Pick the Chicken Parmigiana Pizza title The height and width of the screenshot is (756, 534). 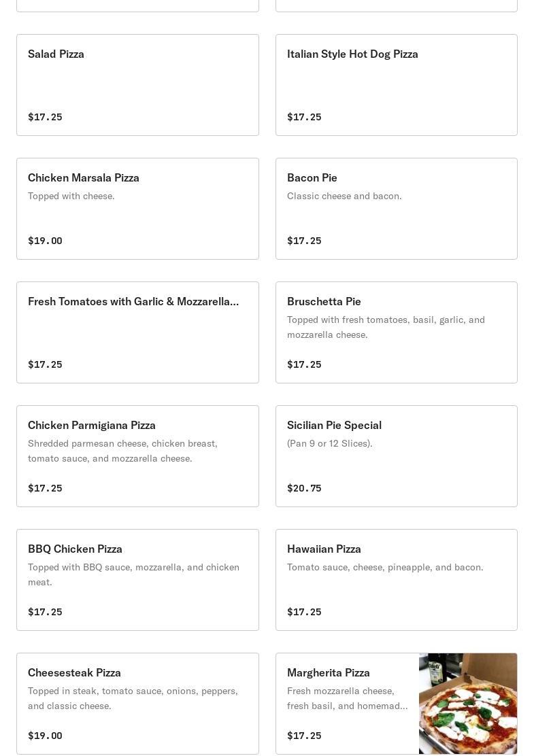(92, 425)
